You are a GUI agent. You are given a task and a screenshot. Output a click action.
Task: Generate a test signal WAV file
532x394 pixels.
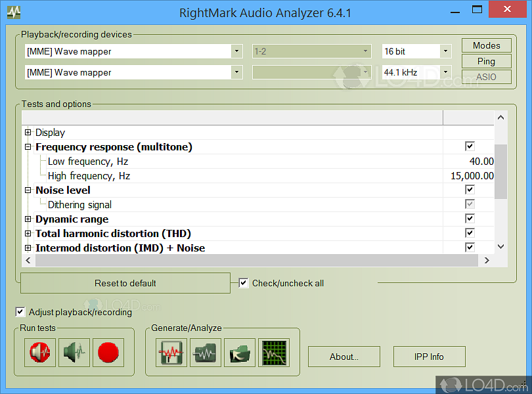tap(171, 353)
